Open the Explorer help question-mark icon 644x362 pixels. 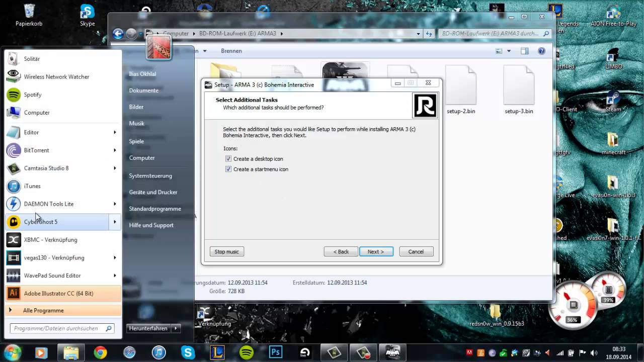tap(541, 51)
